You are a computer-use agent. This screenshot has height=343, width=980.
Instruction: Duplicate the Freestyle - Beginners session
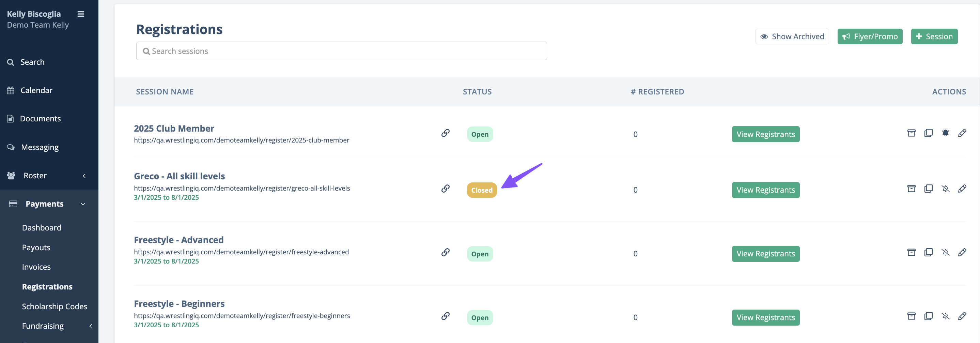click(929, 316)
